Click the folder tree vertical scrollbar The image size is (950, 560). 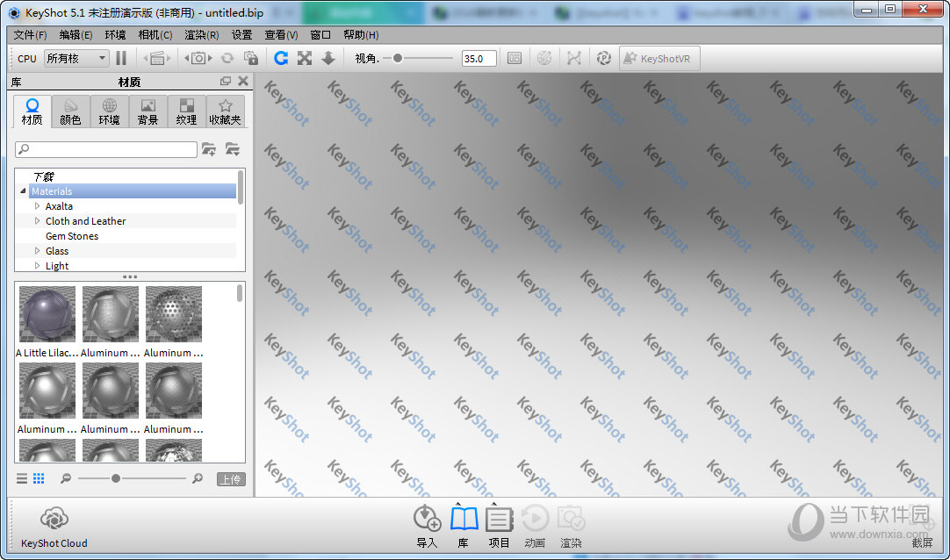click(x=241, y=187)
